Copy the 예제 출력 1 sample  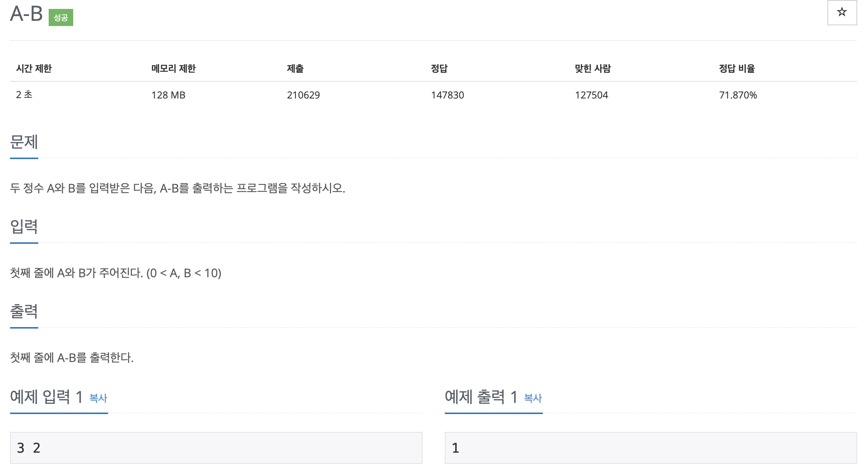533,398
